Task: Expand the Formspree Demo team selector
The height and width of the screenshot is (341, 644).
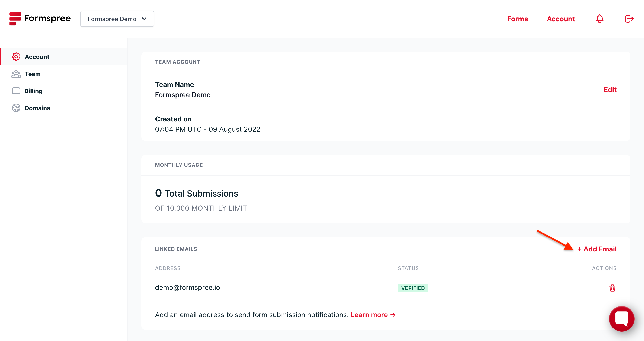Action: (117, 19)
